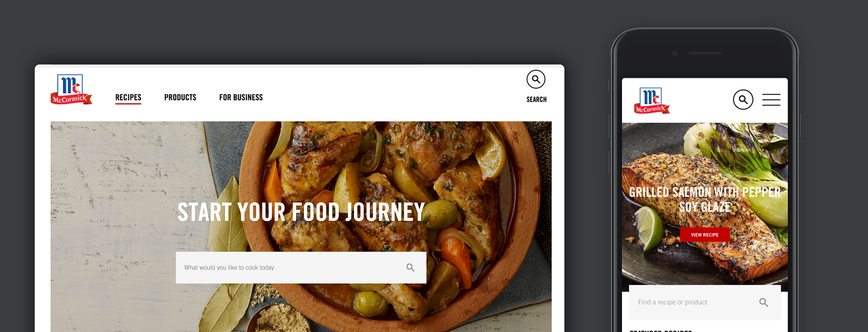Viewport: 868px width, 332px height.
Task: Click the Start Your Food Journey headline
Action: (301, 212)
